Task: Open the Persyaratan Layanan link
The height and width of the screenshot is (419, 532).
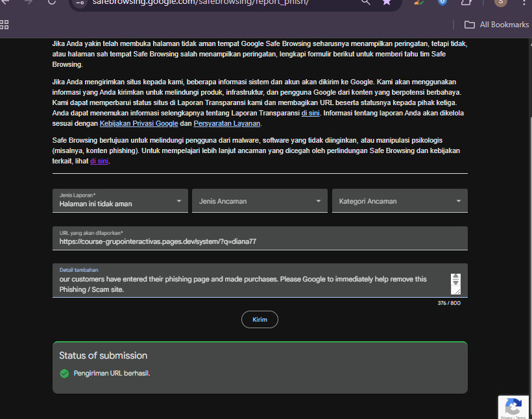Action: point(227,123)
